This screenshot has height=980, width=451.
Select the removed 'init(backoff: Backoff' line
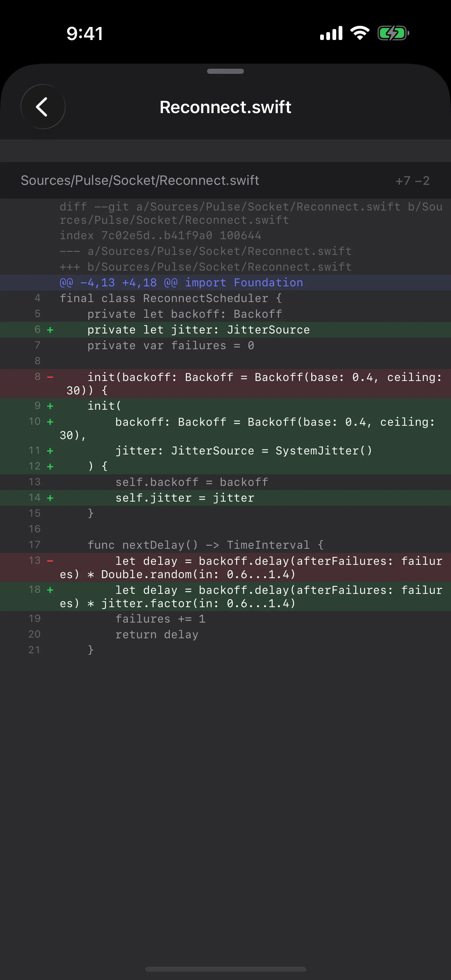[x=225, y=383]
